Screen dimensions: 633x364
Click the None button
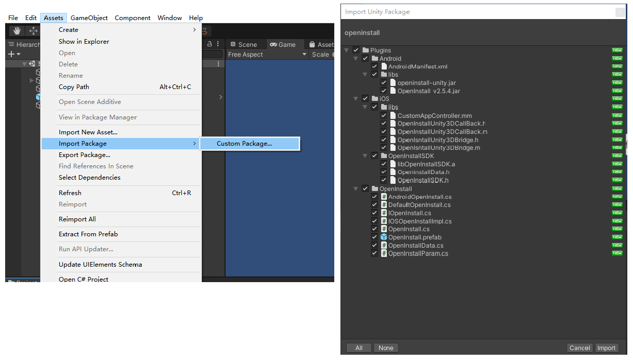coord(386,348)
